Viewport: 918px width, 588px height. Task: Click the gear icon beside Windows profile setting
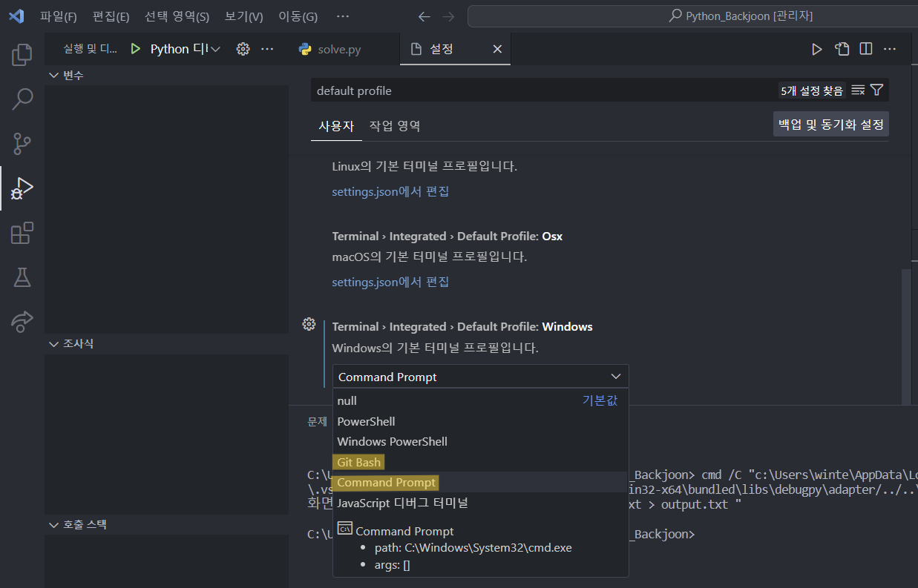(x=309, y=324)
